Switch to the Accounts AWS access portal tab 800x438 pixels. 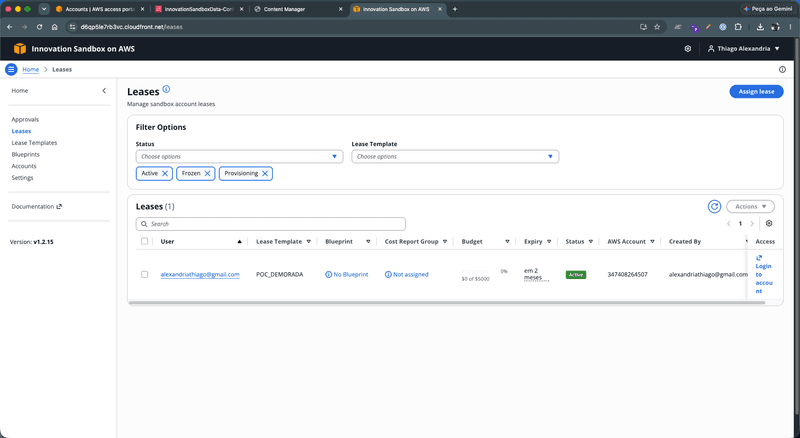99,9
